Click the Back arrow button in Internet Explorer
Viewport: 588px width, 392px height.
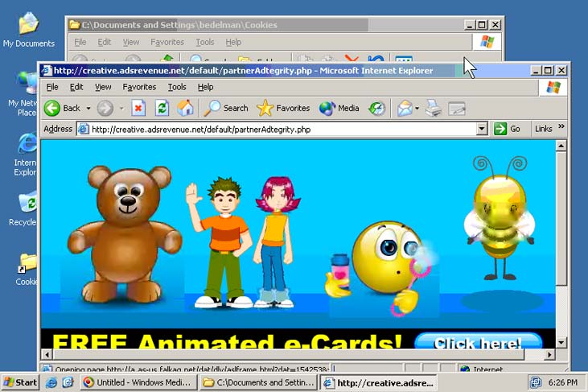coord(53,108)
